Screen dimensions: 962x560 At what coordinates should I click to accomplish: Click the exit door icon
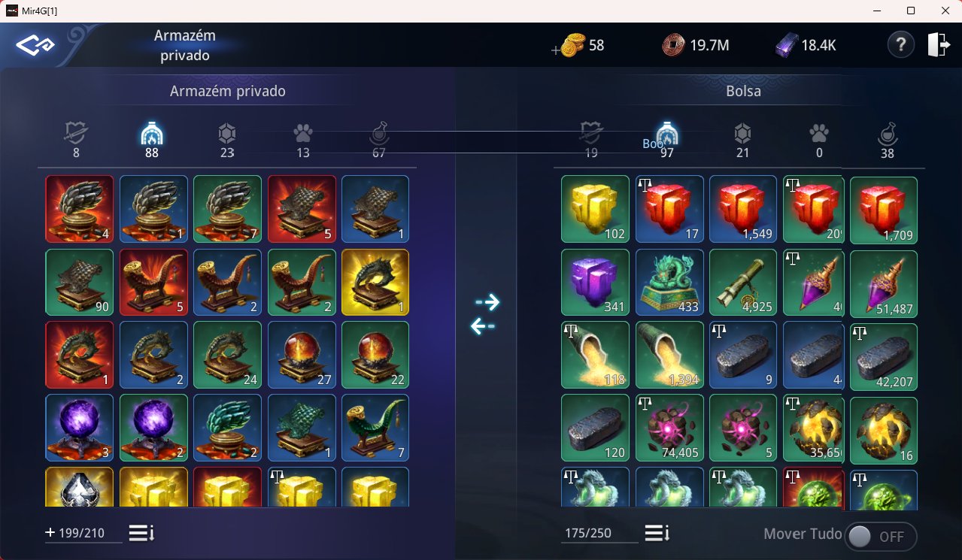[x=939, y=45]
